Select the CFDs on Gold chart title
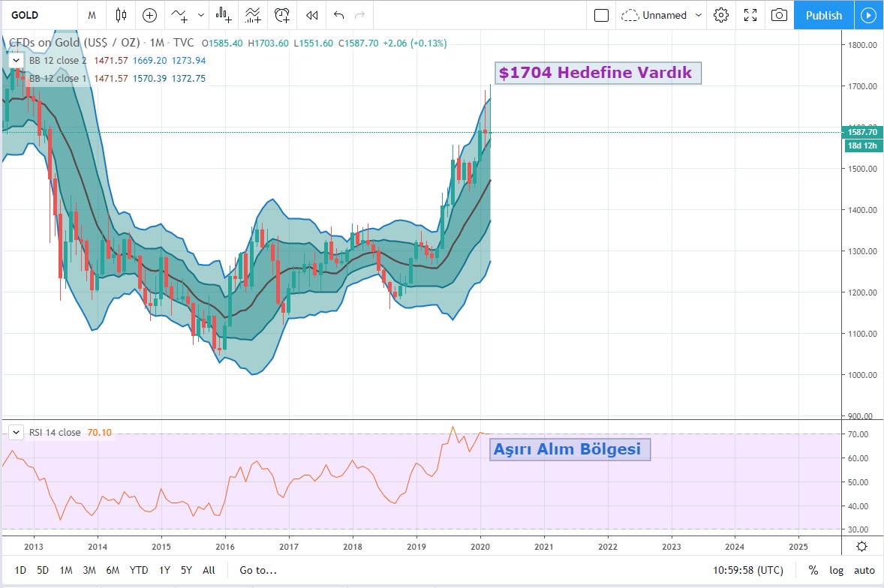Viewport: 884px width, 588px height. tap(101, 43)
